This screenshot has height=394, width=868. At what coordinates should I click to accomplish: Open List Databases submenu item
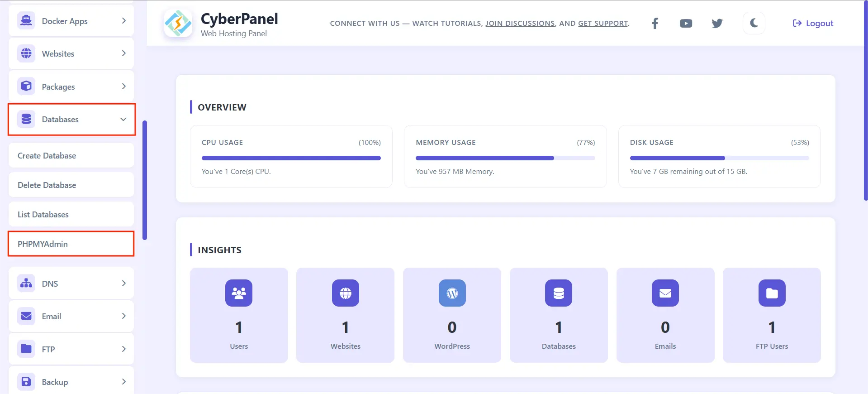(71, 214)
